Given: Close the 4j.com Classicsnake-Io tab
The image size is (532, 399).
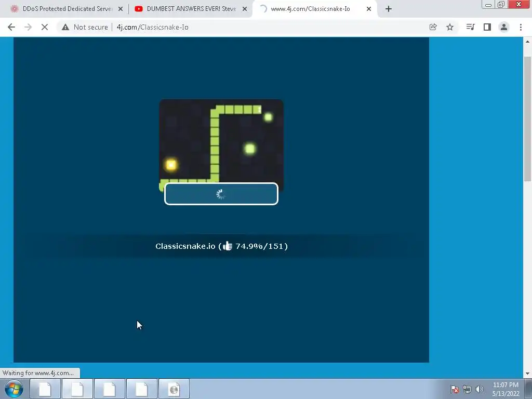Looking at the screenshot, I should tap(369, 9).
